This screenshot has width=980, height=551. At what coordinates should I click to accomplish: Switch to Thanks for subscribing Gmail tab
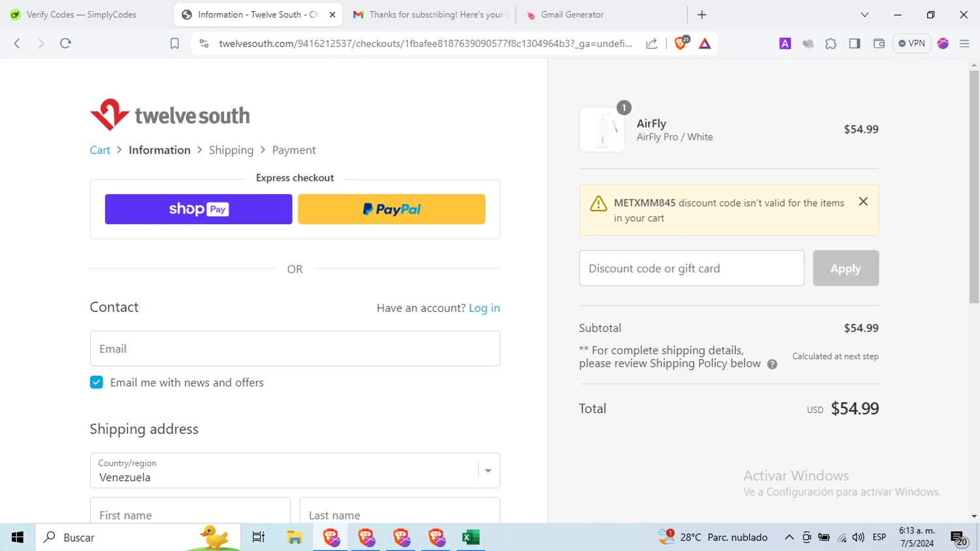(431, 14)
